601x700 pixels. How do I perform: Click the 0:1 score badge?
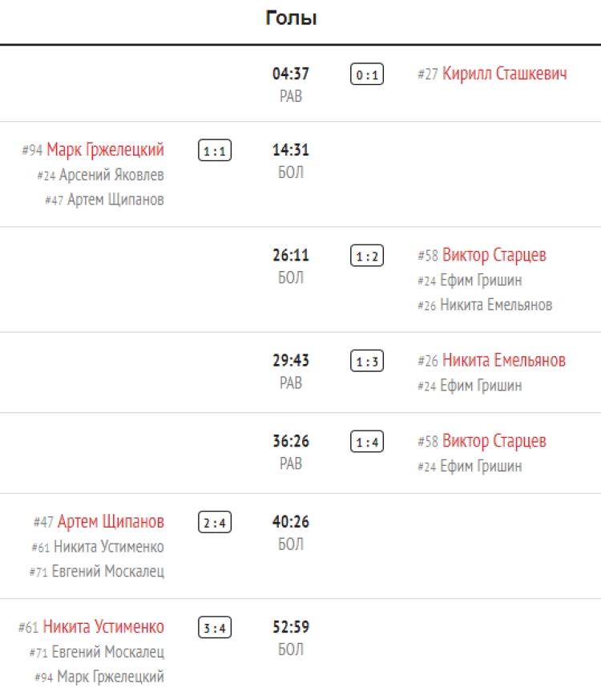[367, 75]
